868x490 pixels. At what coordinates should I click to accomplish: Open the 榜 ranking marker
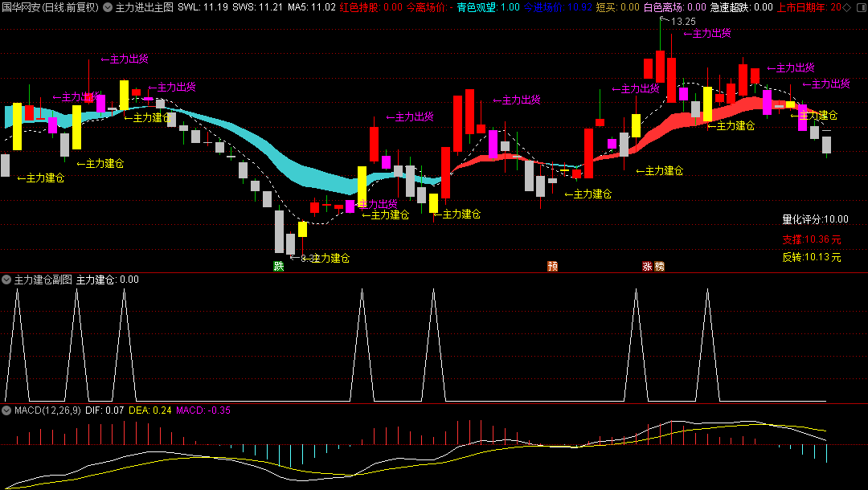tap(659, 267)
